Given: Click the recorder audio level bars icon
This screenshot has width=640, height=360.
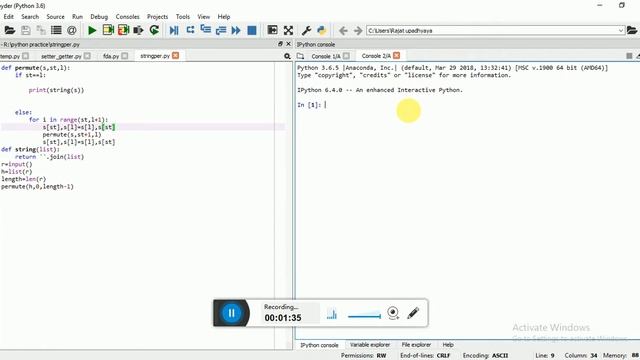Looking at the screenshot, I should [x=332, y=314].
